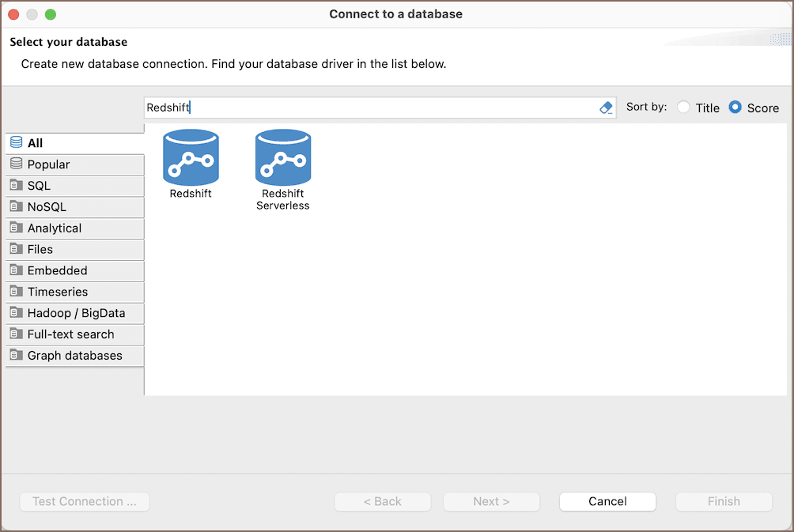Click the Next button to proceed
The height and width of the screenshot is (532, 794).
(490, 501)
